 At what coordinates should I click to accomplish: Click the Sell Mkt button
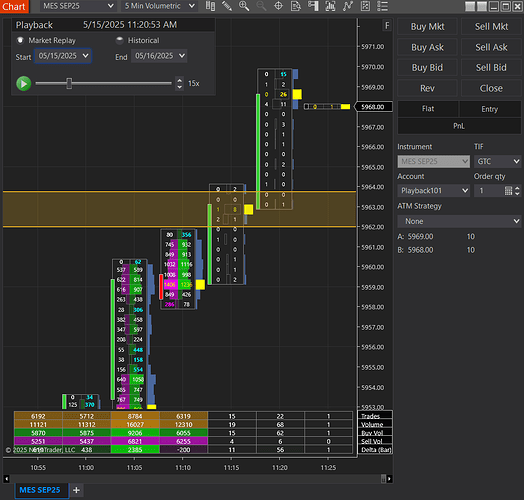491,26
